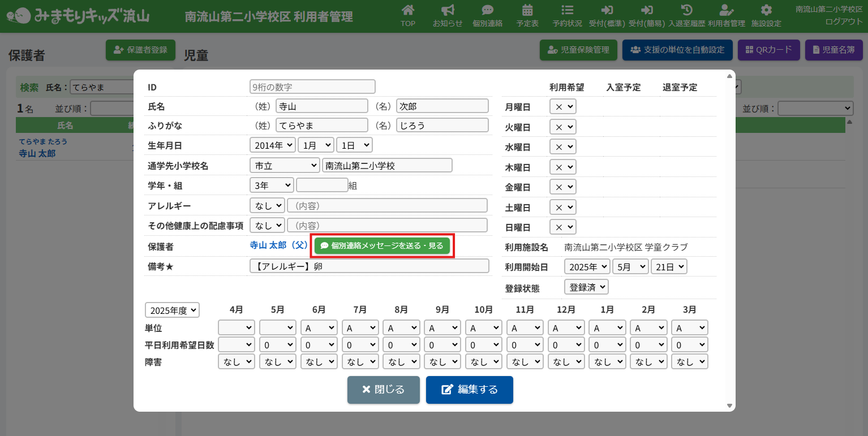Go to 受付(標準) check-in icon

pyautogui.click(x=607, y=10)
